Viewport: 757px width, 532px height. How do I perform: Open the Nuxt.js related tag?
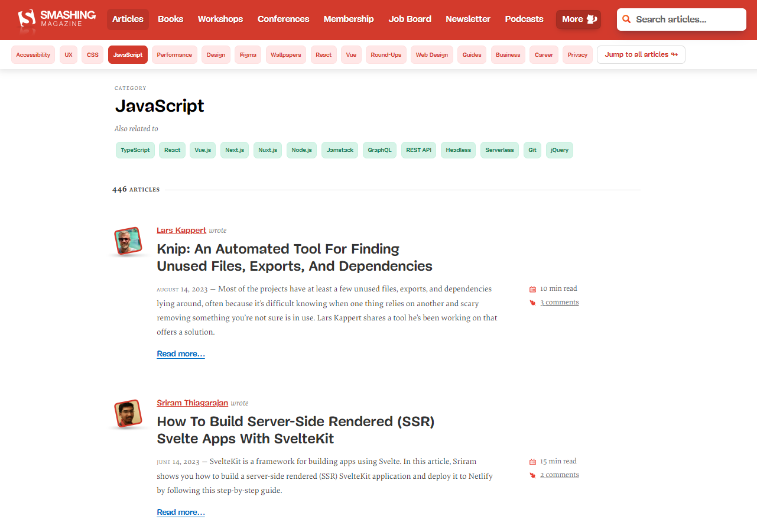pos(268,150)
